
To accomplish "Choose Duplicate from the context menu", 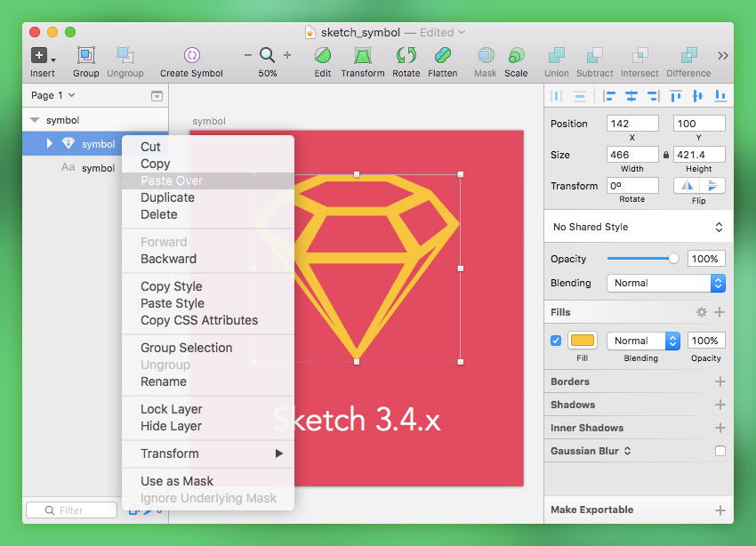I will click(167, 197).
